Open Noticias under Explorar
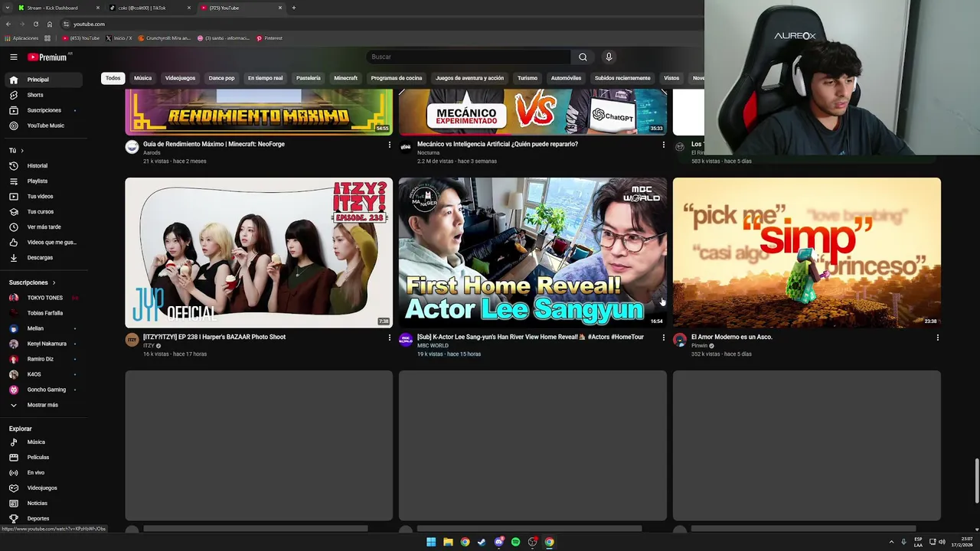Viewport: 980px width, 551px height. pyautogui.click(x=44, y=503)
